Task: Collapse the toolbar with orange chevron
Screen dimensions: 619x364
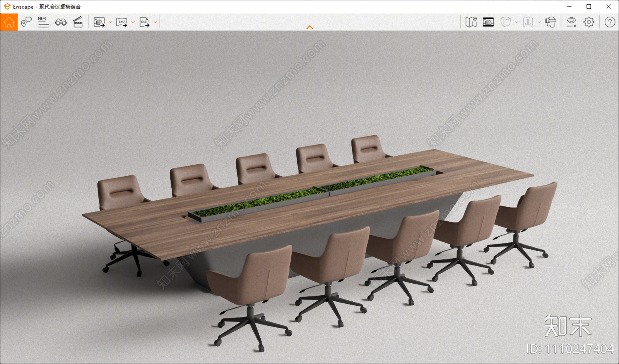Action: tap(309, 27)
